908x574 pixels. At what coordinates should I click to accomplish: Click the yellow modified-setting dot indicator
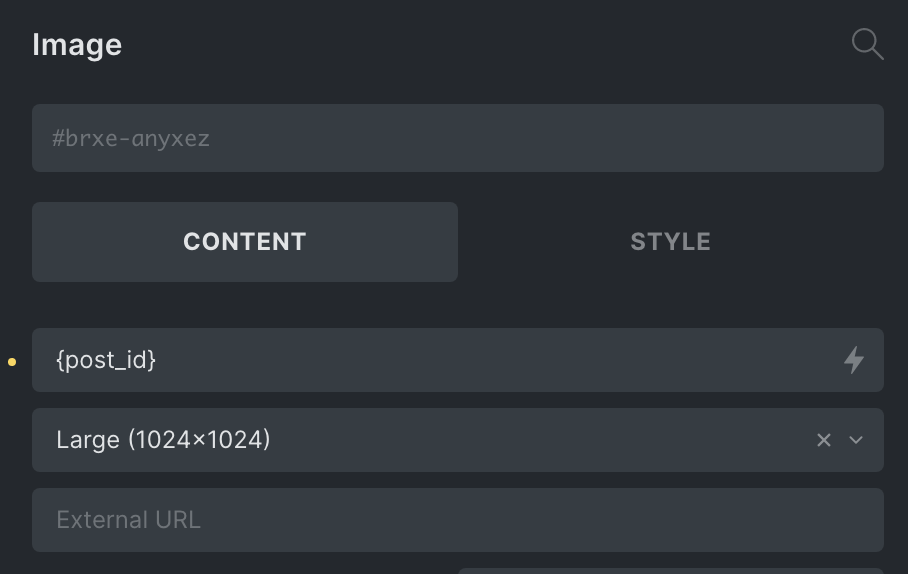(x=12, y=362)
